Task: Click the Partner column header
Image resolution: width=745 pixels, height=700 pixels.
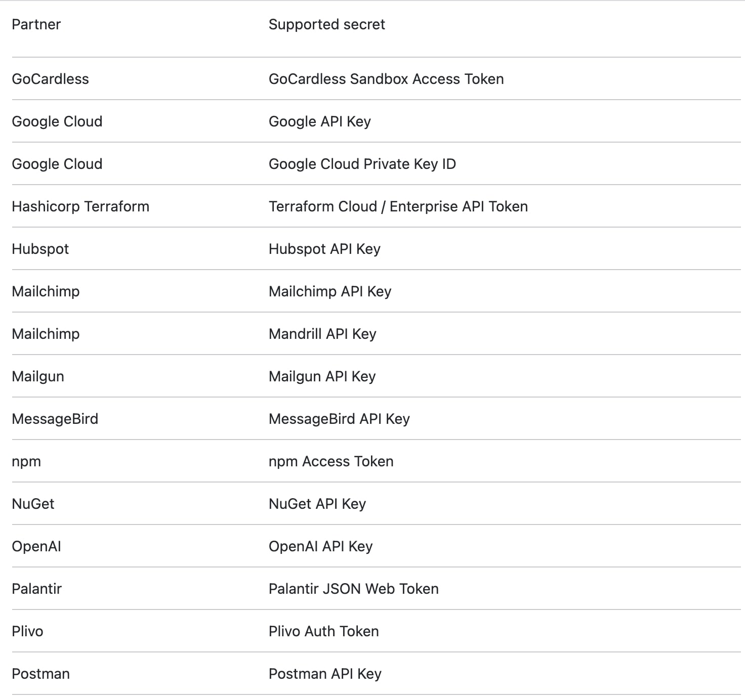Action: [x=36, y=24]
